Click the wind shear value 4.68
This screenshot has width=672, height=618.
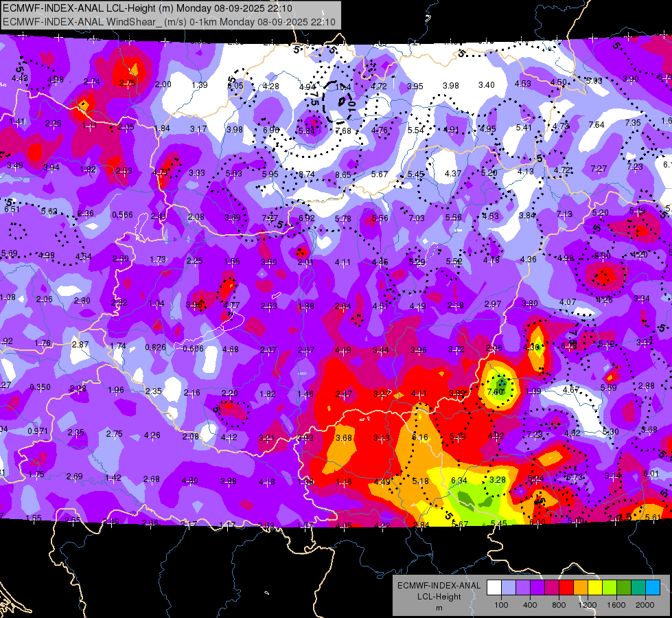point(231,349)
